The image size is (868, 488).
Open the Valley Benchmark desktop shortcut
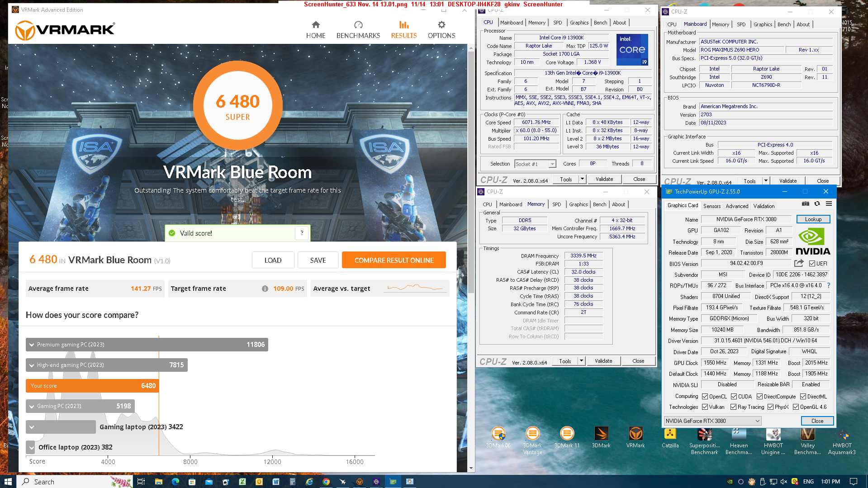807,441
